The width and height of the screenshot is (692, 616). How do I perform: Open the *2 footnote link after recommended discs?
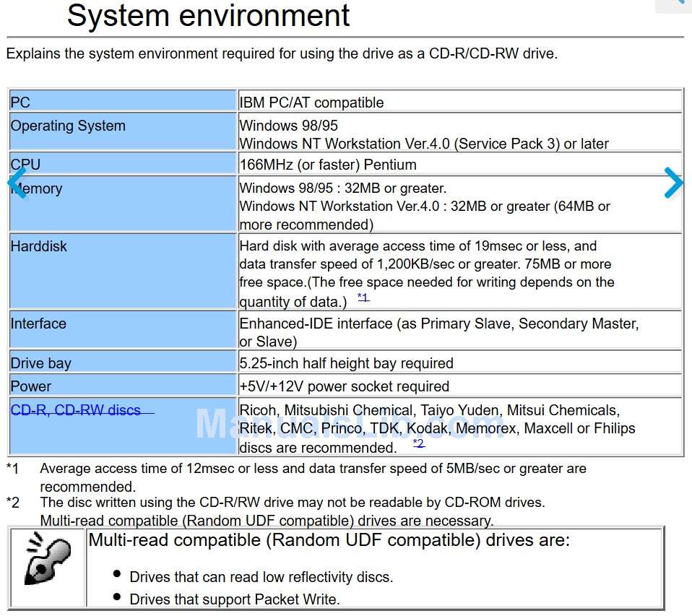418,443
